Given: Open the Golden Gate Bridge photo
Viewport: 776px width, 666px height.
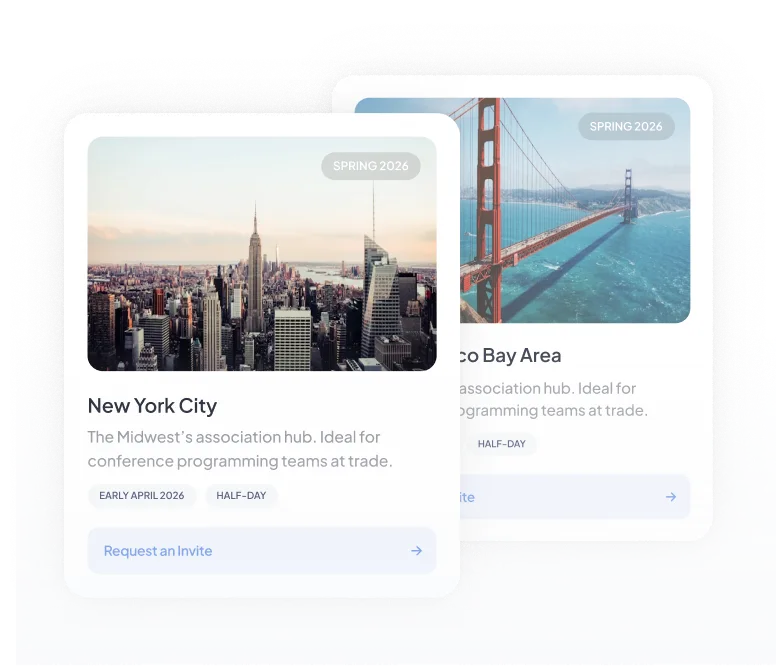Looking at the screenshot, I should point(575,210).
